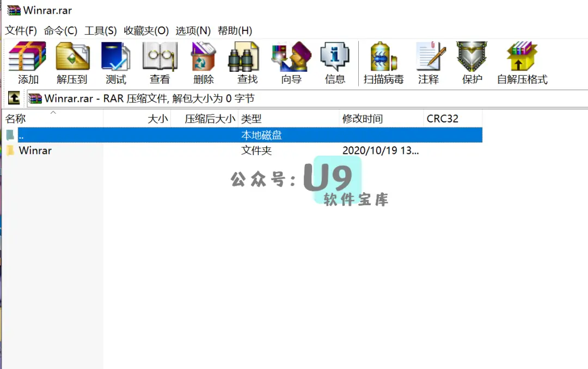Open the 命令(C) menu
The width and height of the screenshot is (588, 369).
[x=60, y=30]
